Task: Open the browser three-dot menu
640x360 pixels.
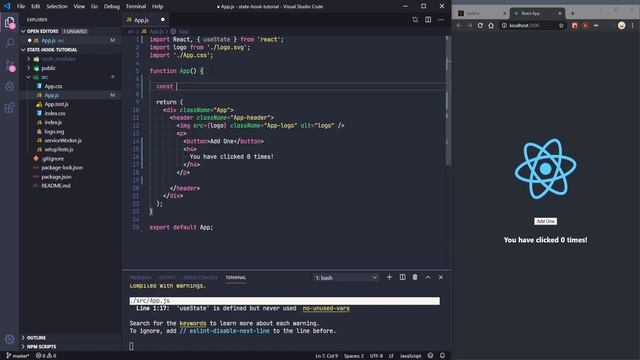Action: pos(633,25)
